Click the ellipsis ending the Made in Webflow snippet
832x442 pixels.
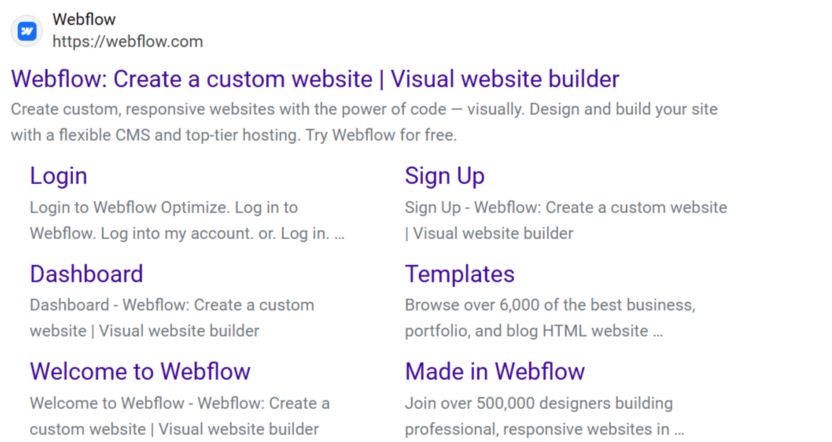tap(679, 429)
